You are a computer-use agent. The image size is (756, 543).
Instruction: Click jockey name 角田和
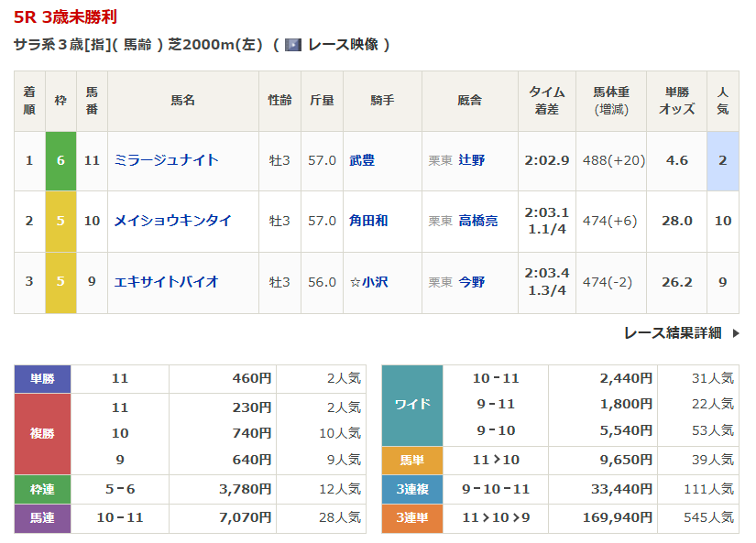(x=368, y=221)
